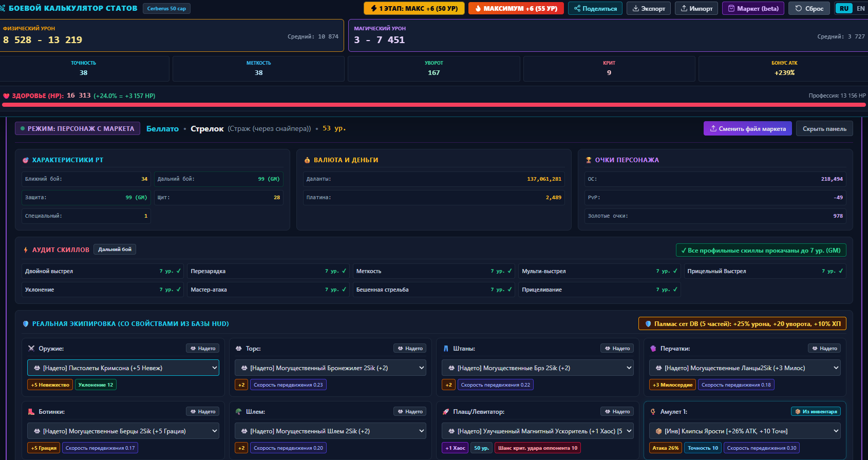Click the gloves icon next to Перчатки
The image size is (868, 460).
point(653,349)
